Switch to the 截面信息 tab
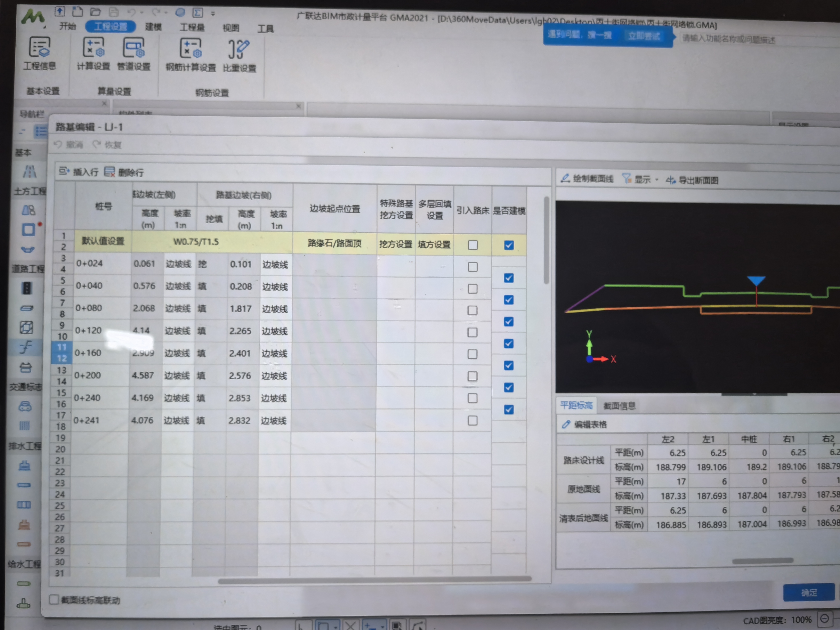The width and height of the screenshot is (840, 630). 619,406
